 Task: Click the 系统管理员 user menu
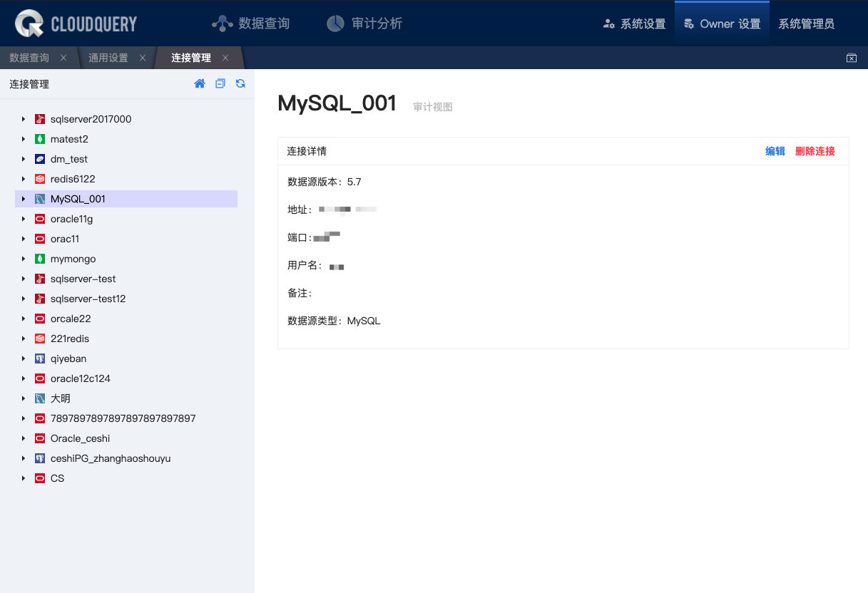(806, 24)
